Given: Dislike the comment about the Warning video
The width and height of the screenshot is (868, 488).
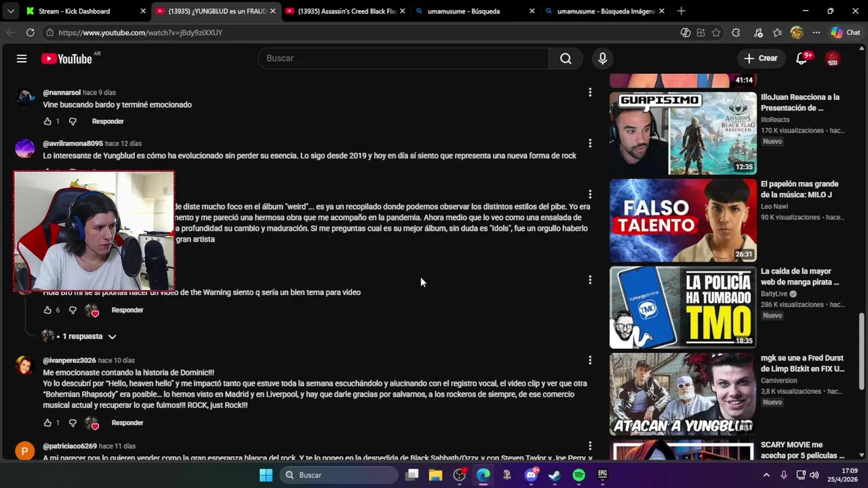Looking at the screenshot, I should 73,310.
